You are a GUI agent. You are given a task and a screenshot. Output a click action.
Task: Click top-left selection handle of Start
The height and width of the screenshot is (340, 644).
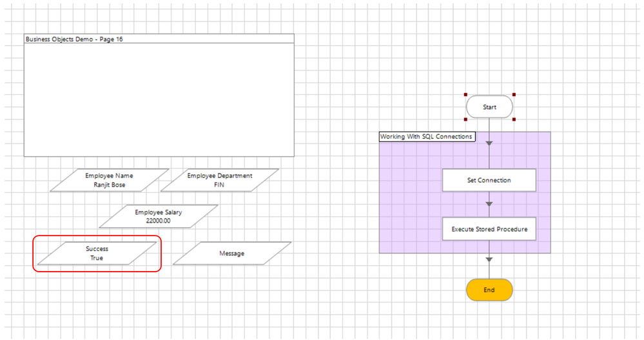pos(465,95)
